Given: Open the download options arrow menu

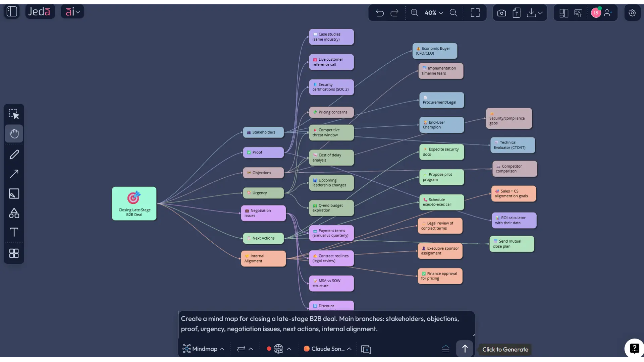Looking at the screenshot, I should pos(540,13).
